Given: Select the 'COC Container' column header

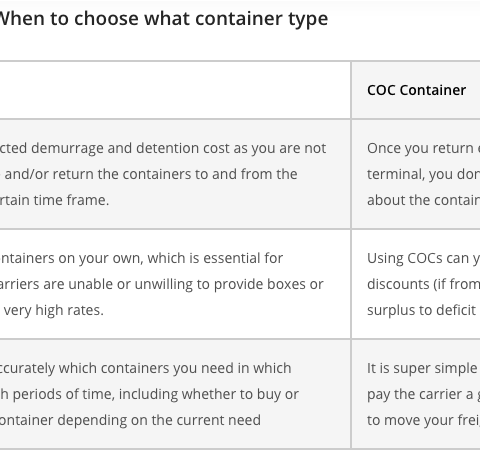Looking at the screenshot, I should tap(416, 90).
